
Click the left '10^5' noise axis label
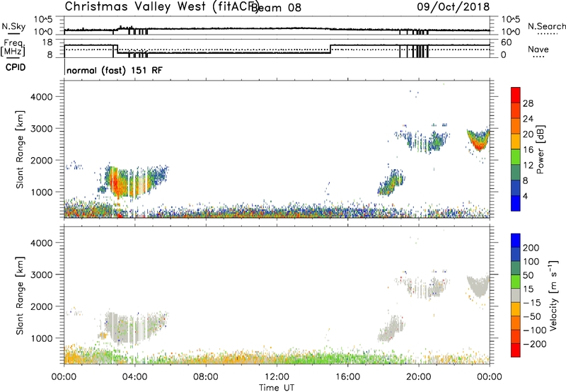43,20
